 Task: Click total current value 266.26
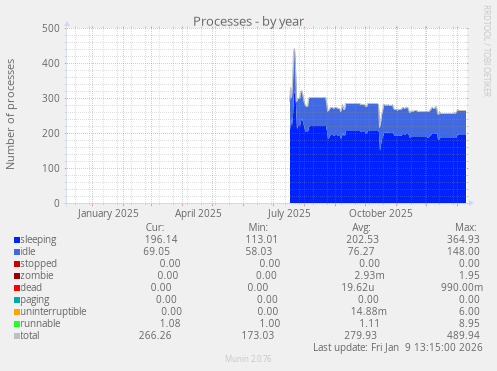coord(155,335)
